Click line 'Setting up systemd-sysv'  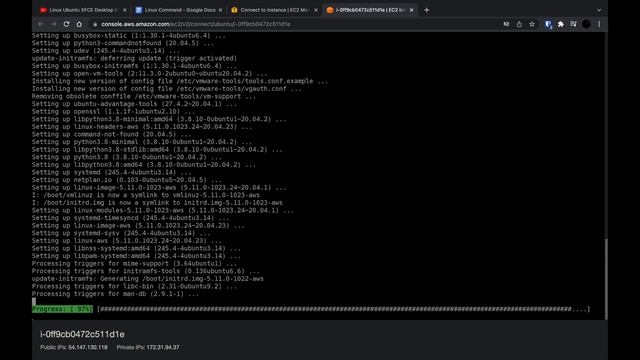[121, 233]
